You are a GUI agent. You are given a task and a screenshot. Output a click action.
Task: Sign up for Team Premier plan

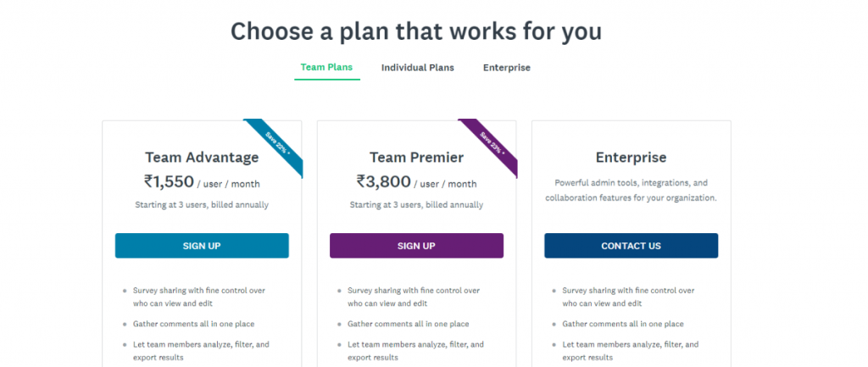(416, 246)
